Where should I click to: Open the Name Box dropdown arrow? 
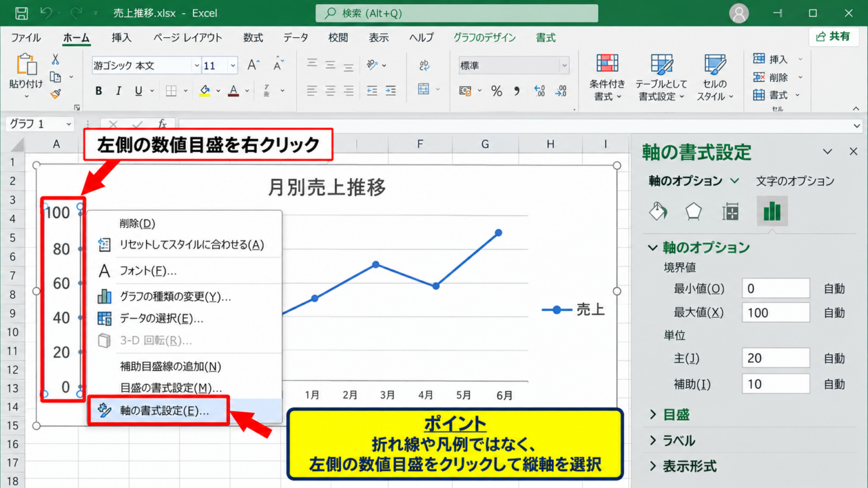click(x=68, y=125)
